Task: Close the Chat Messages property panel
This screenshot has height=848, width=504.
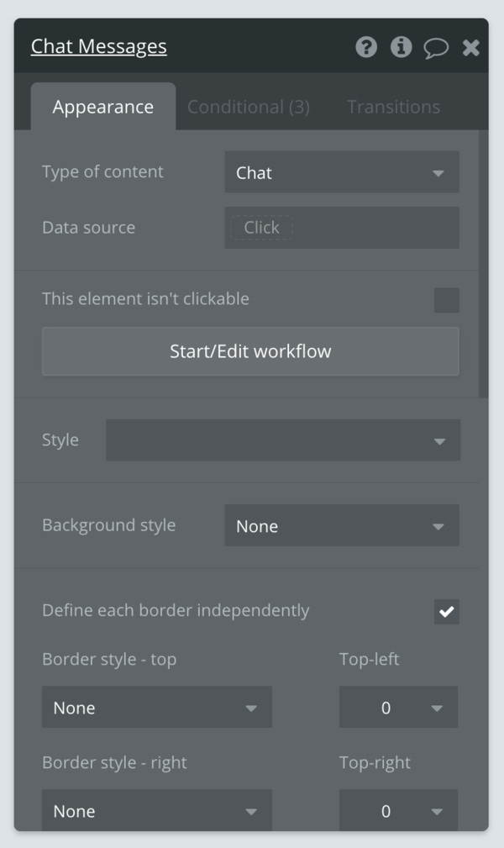Action: point(471,48)
